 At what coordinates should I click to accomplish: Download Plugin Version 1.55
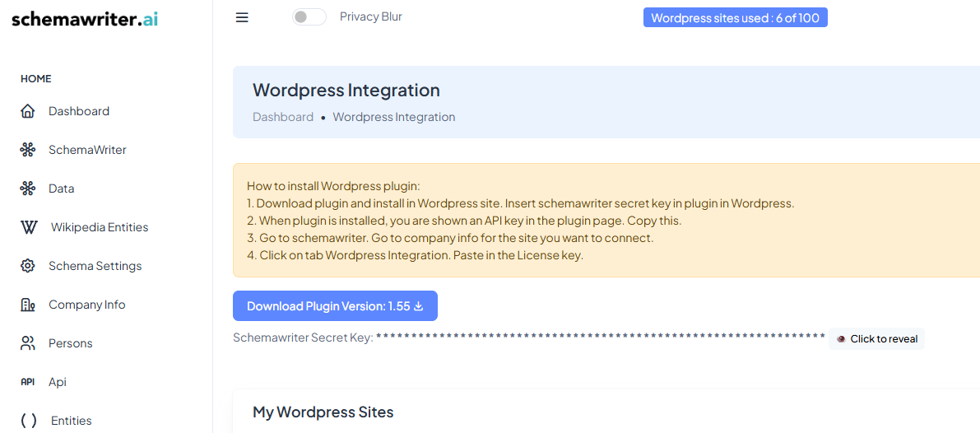click(x=335, y=306)
